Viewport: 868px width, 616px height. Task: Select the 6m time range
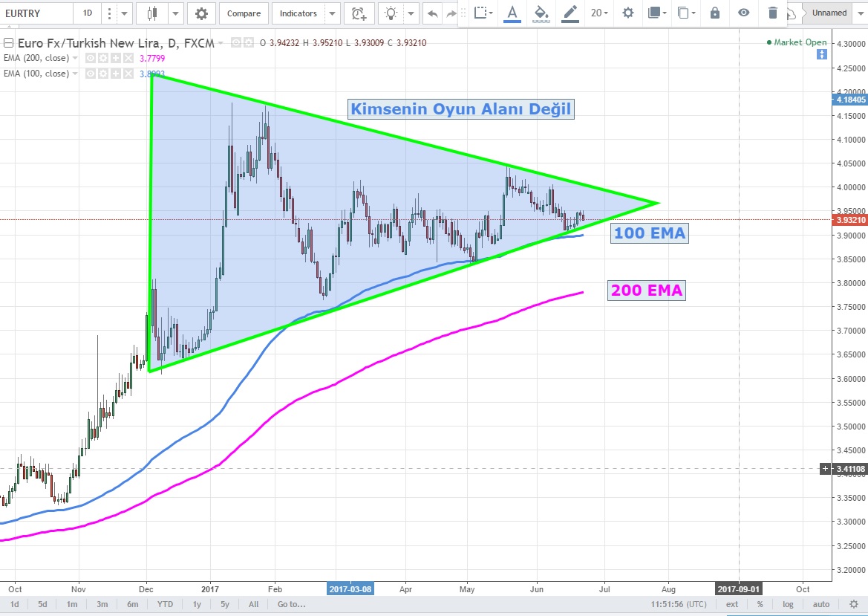click(x=133, y=604)
